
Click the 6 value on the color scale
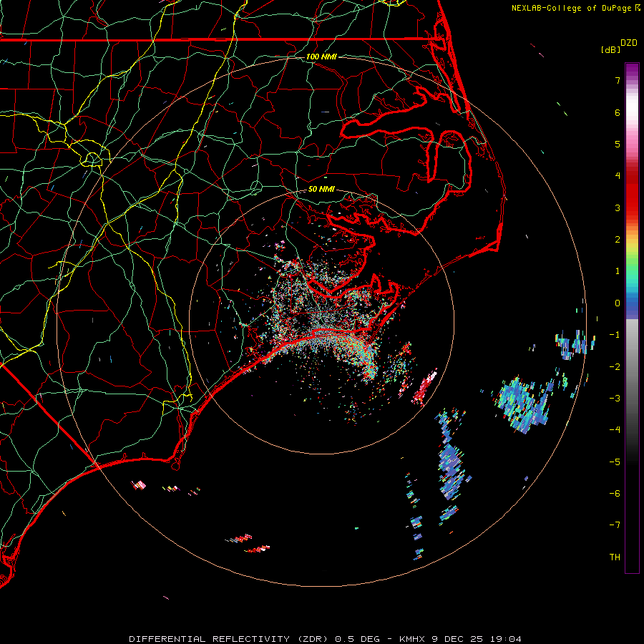click(x=618, y=112)
